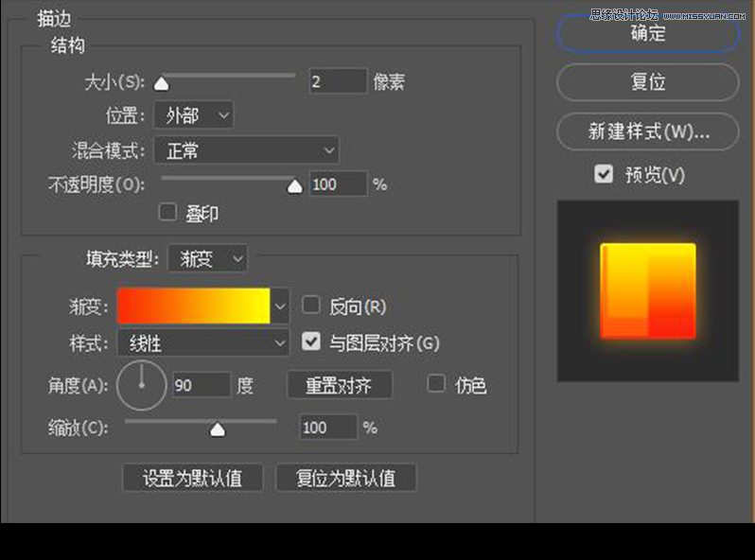Click the 重置对齐 button
This screenshot has height=560, width=755.
(340, 385)
